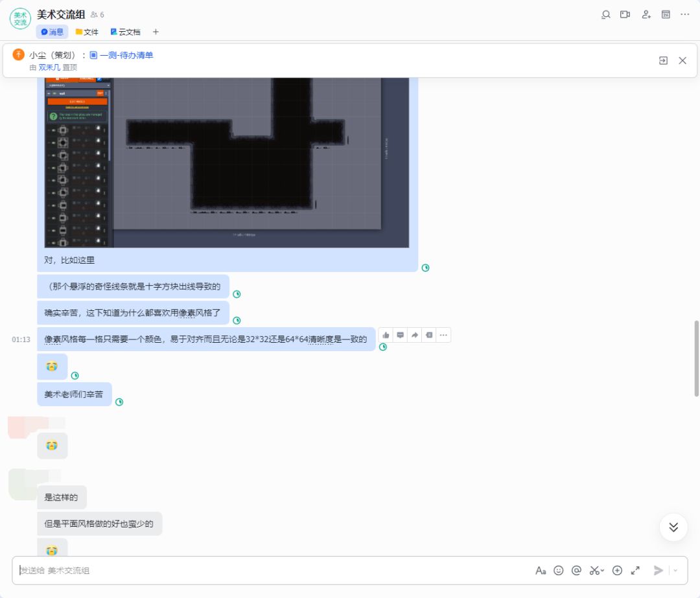The width and height of the screenshot is (700, 598).
Task: Give a thumbs up to the pixel-style message
Action: tap(386, 335)
